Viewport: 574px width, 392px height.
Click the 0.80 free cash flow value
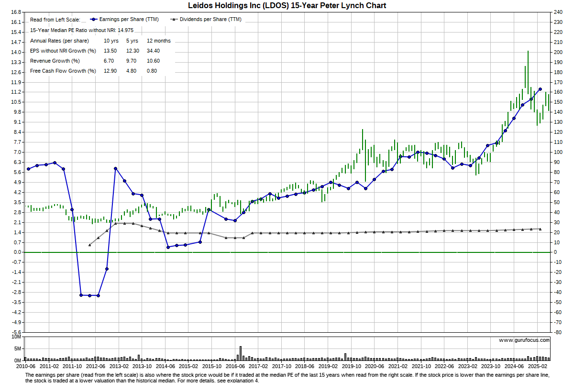point(152,71)
